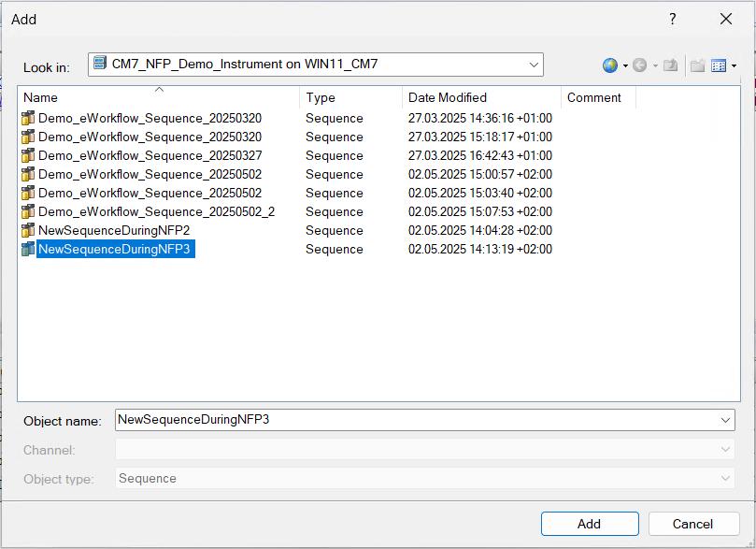
Task: Sort by the Type column header
Action: [x=351, y=97]
